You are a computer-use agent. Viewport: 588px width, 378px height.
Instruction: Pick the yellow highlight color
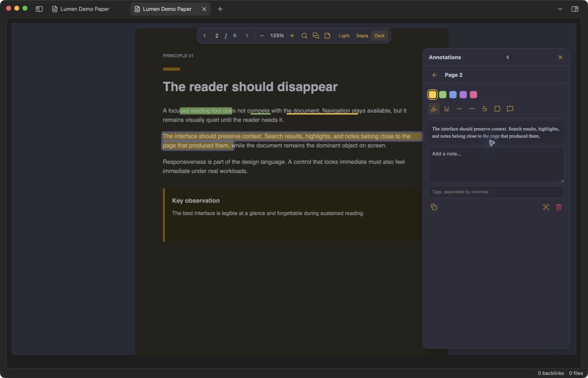(432, 94)
